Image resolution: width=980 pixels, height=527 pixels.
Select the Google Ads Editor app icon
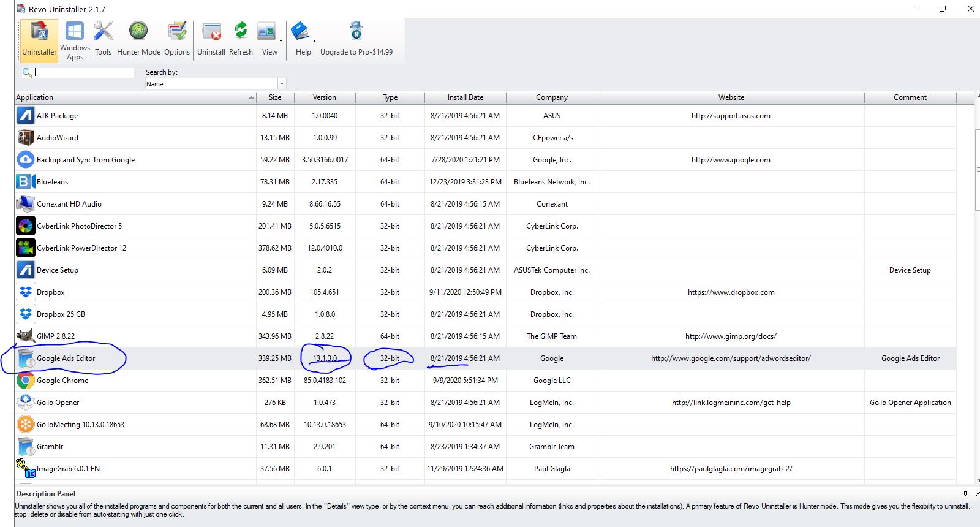[x=25, y=358]
